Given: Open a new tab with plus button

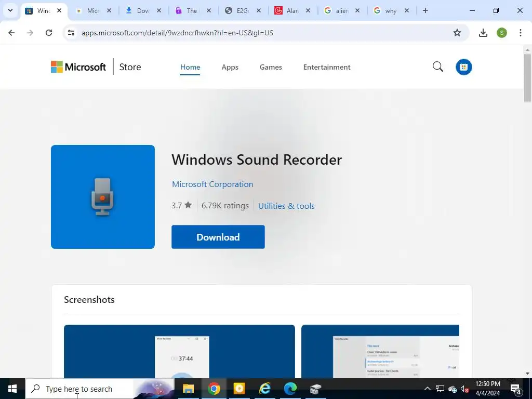Looking at the screenshot, I should click(x=425, y=10).
